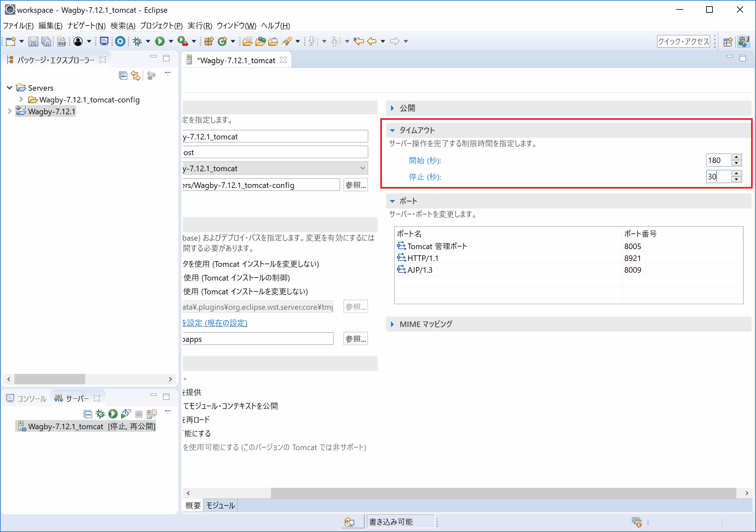
Task: Click the Debug bug icon in main toolbar
Action: coord(137,42)
